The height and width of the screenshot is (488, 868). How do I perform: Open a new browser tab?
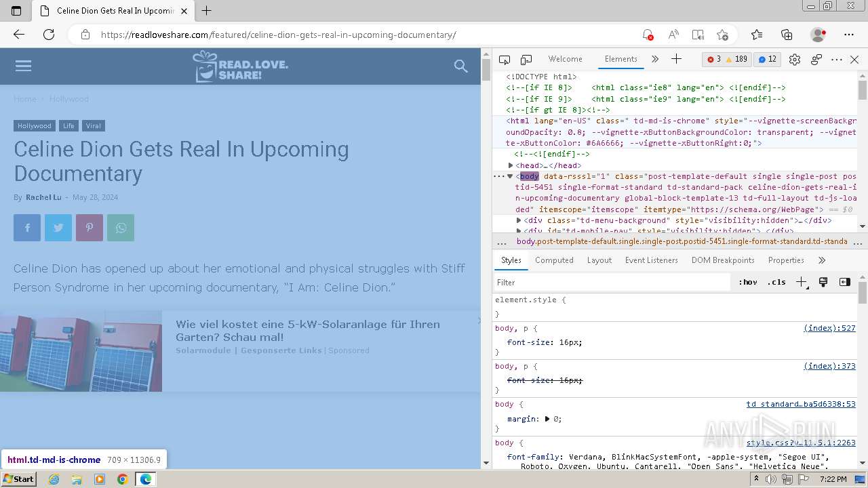(x=207, y=11)
